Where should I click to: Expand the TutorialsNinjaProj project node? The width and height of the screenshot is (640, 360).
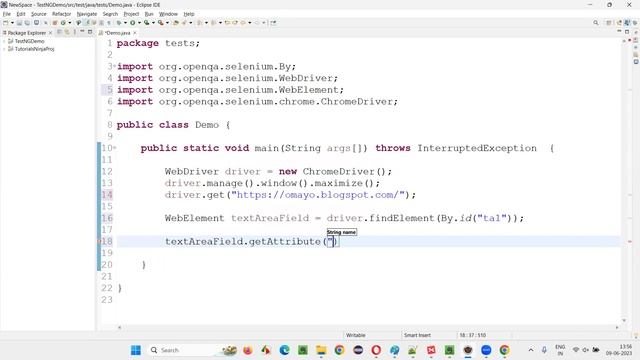tap(4, 49)
